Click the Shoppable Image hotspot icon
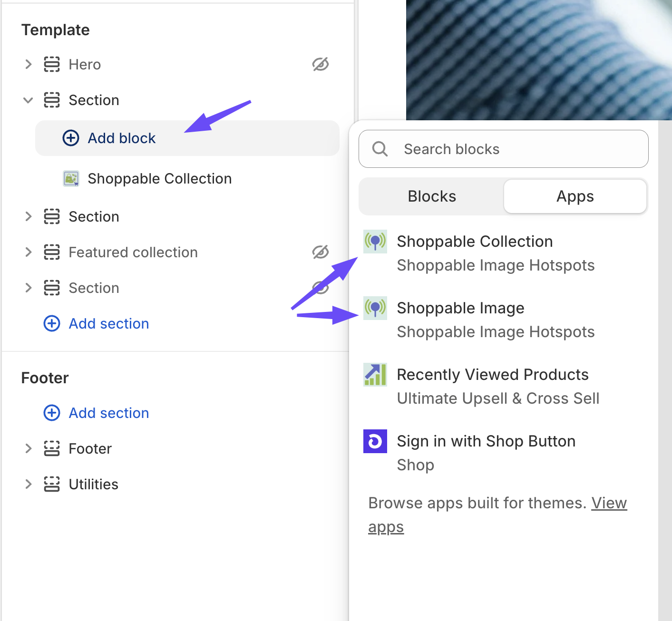672x621 pixels. (x=375, y=308)
